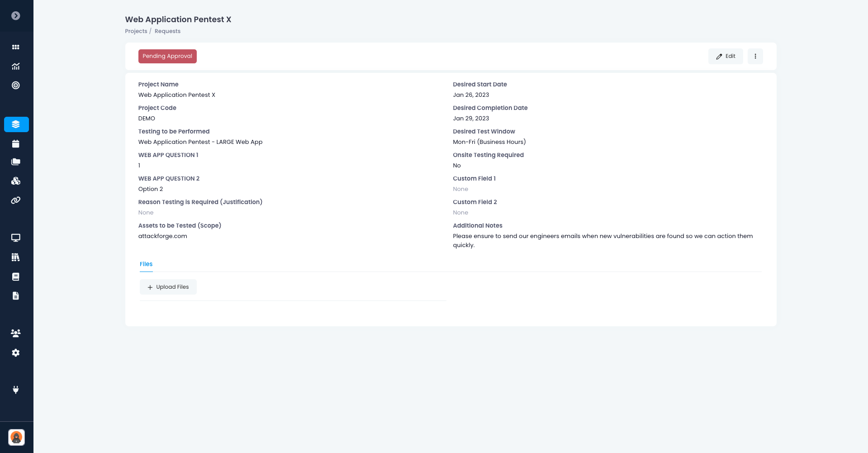This screenshot has height=453, width=868.
Task: Open the dashboard grid icon
Action: point(16,47)
